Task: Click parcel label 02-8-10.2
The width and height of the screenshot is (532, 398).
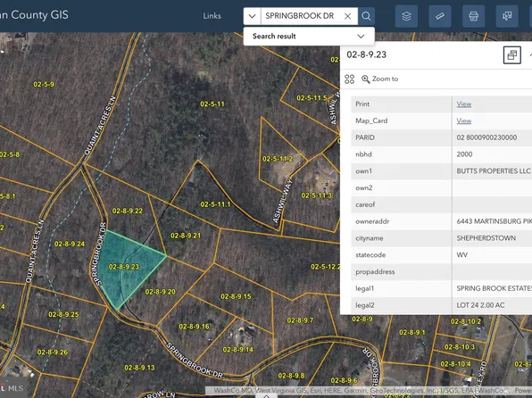Action: pyautogui.click(x=466, y=321)
